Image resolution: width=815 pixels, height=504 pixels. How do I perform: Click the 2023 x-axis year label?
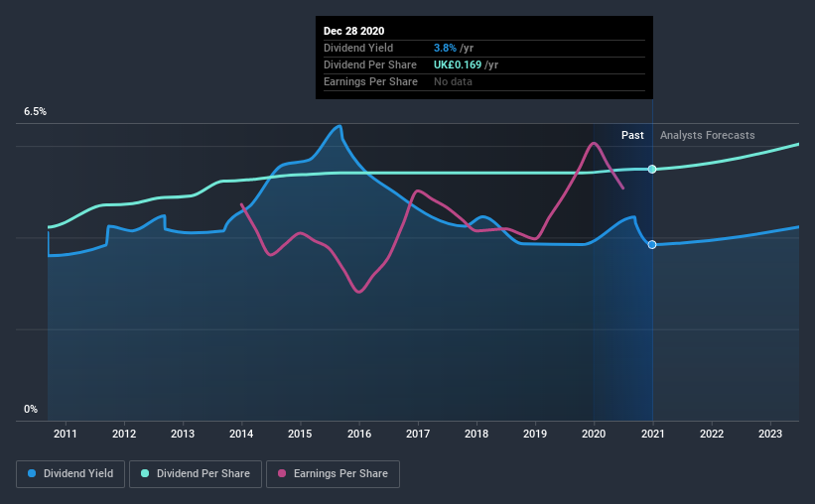click(769, 434)
